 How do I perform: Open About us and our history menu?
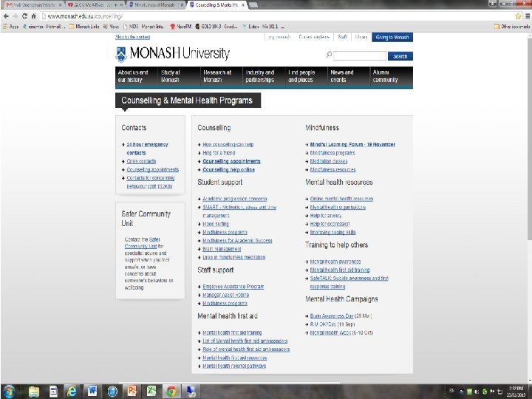(136, 76)
